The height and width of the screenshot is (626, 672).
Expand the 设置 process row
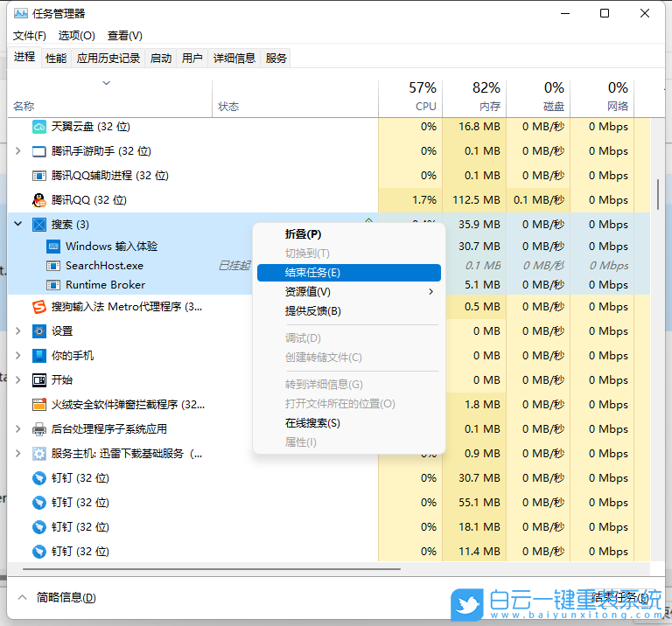click(x=18, y=331)
